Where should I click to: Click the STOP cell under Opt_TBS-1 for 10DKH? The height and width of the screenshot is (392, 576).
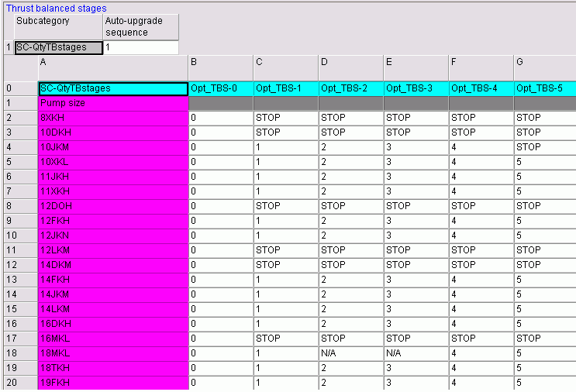click(x=286, y=133)
